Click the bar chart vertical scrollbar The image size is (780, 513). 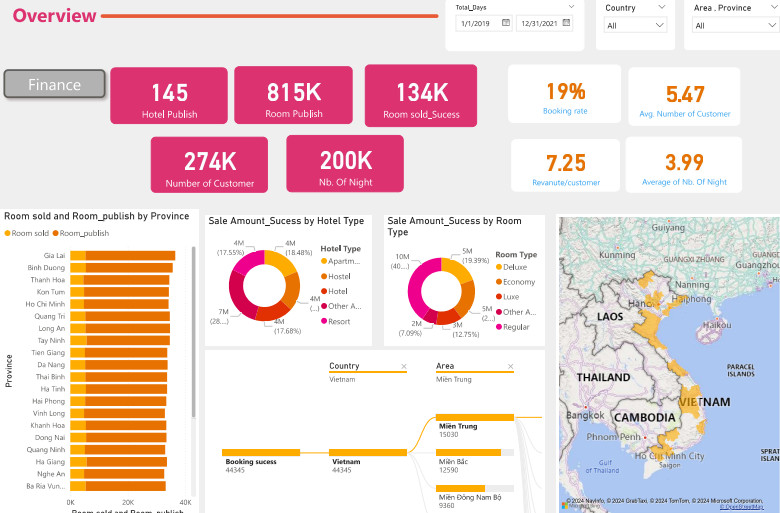point(194,332)
